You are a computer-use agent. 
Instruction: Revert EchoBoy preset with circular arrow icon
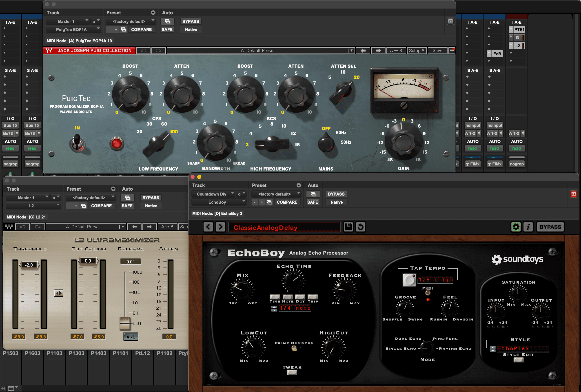pyautogui.click(x=360, y=227)
